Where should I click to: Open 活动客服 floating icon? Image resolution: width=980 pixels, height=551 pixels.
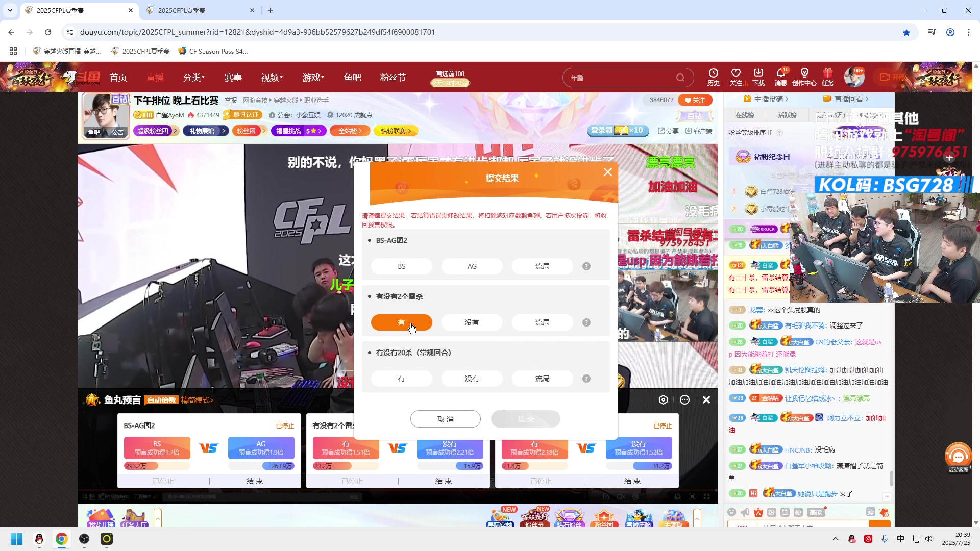pyautogui.click(x=958, y=458)
